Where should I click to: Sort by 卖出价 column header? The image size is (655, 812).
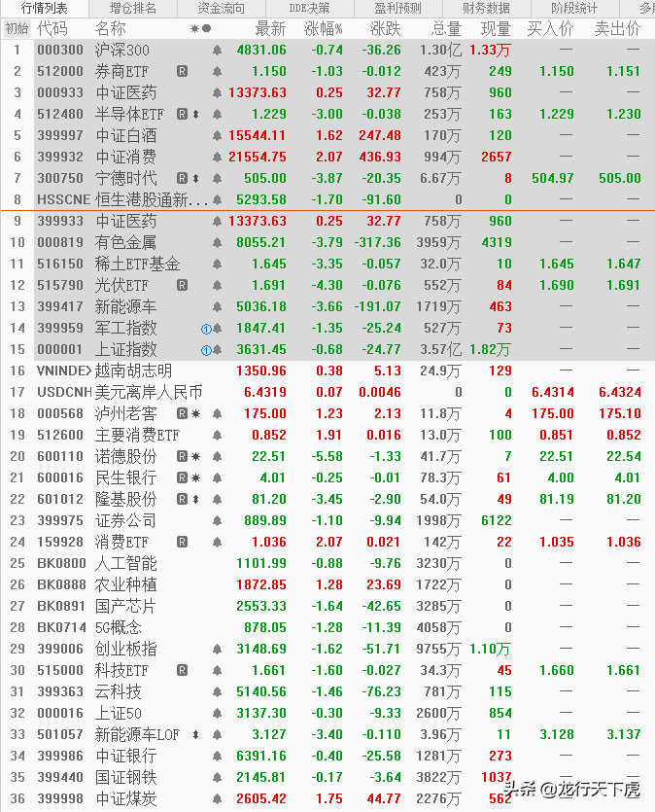coord(617,28)
